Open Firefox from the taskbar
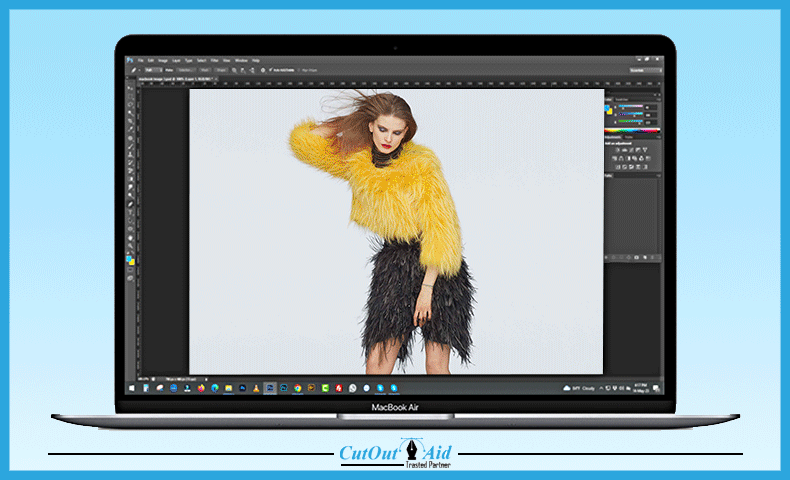The width and height of the screenshot is (790, 480). [x=200, y=387]
